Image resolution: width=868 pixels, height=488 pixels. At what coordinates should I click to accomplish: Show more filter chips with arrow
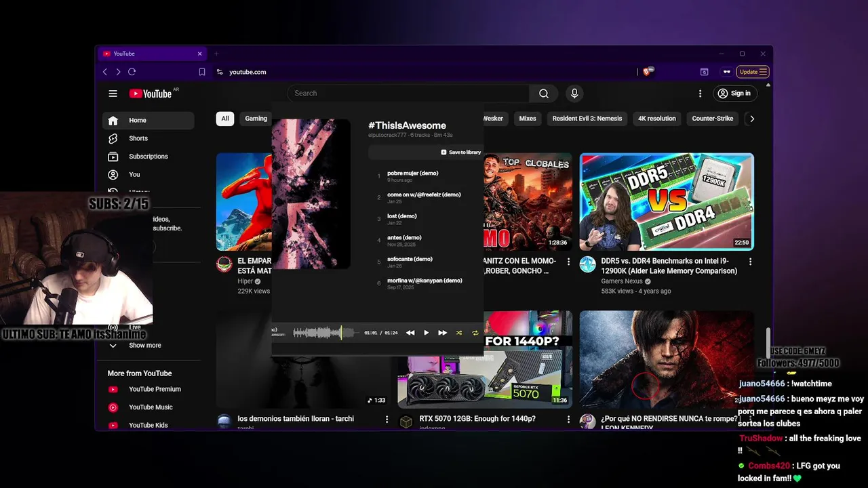click(x=751, y=119)
